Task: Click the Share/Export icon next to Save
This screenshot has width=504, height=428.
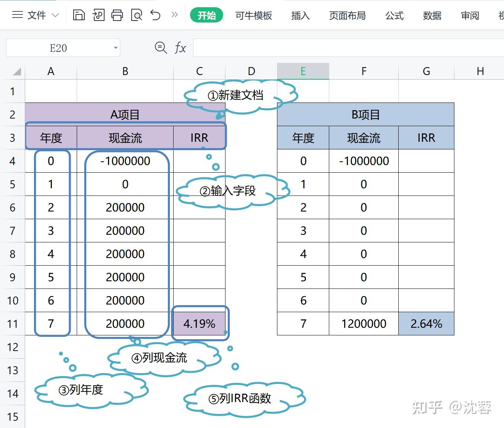Action: [x=98, y=15]
